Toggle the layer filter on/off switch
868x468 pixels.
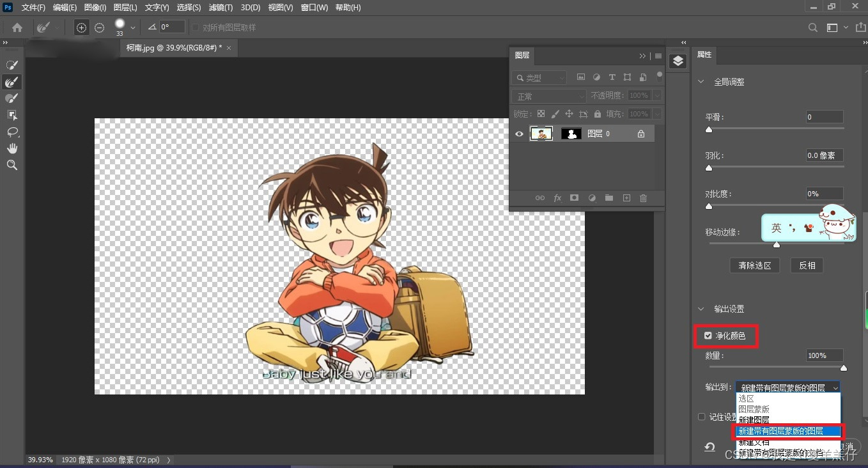point(659,75)
